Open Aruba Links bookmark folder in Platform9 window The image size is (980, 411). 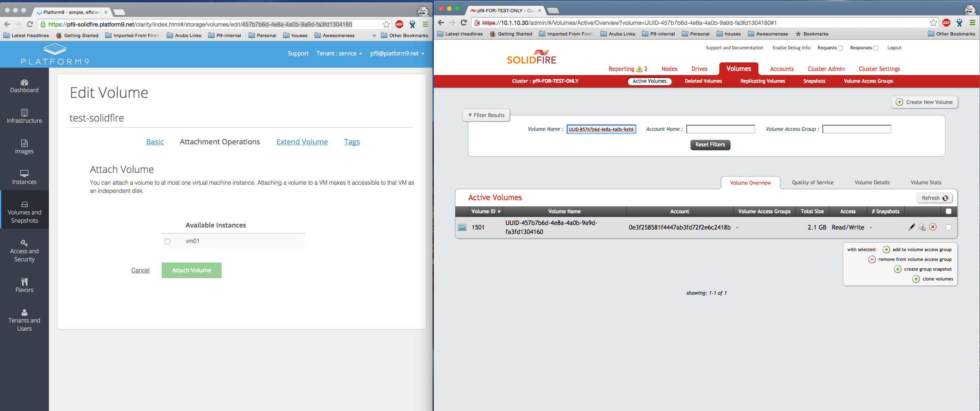point(184,35)
